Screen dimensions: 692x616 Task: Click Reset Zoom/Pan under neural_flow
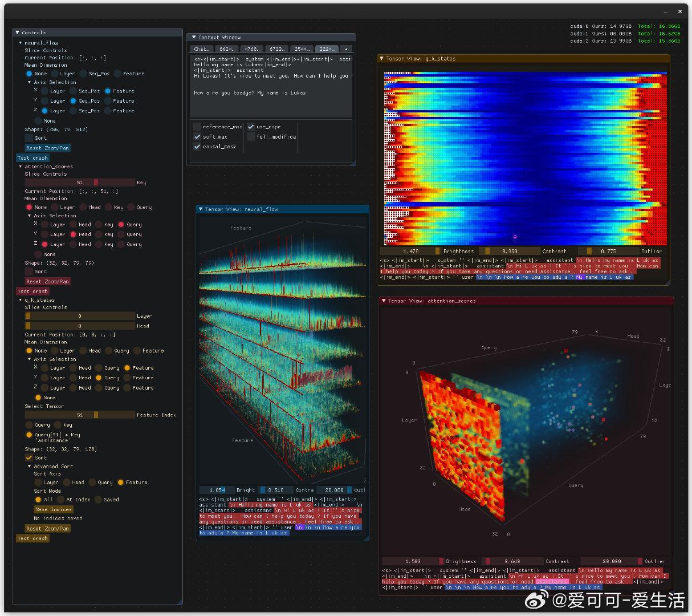(x=47, y=148)
